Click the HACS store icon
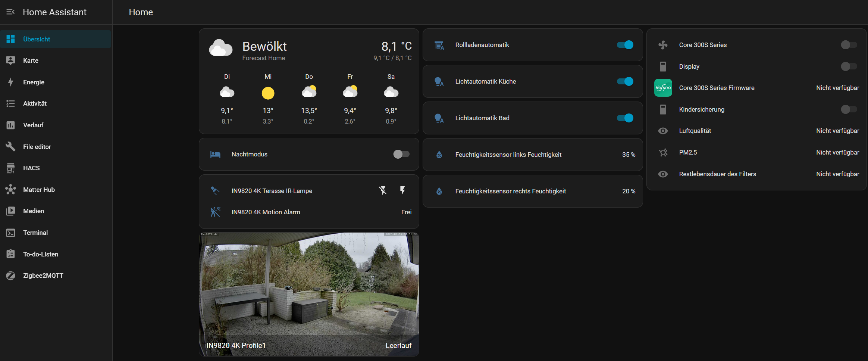The height and width of the screenshot is (361, 868). pos(10,168)
